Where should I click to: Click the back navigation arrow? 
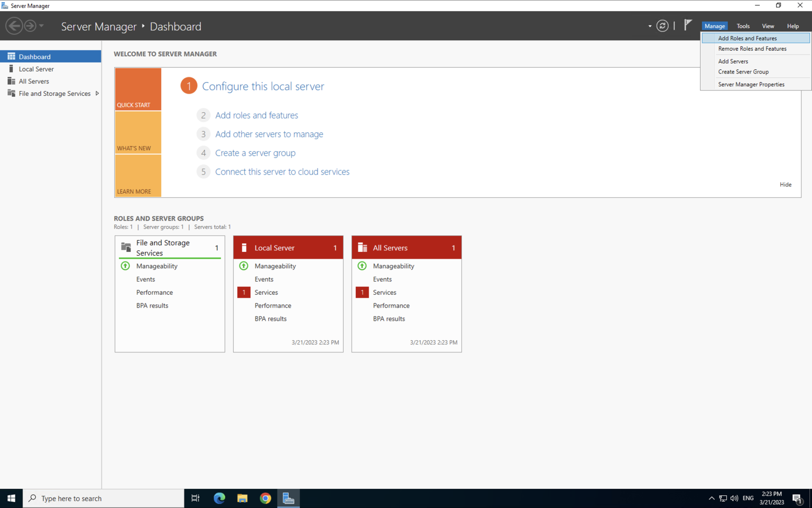click(14, 26)
